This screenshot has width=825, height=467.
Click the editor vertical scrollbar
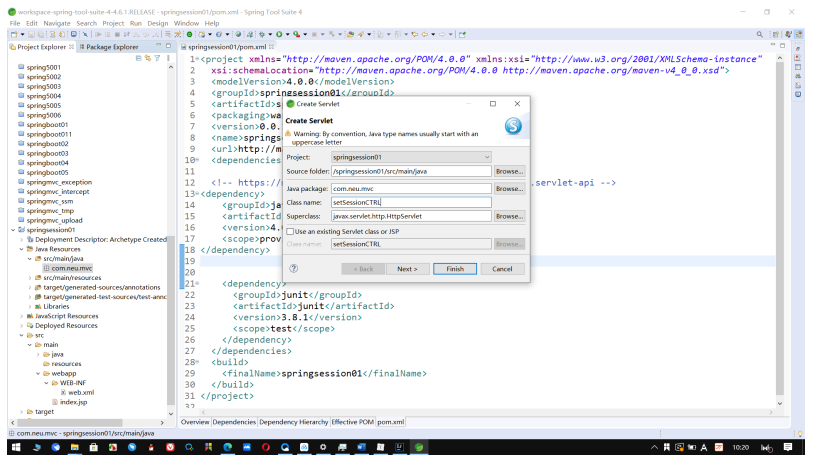(x=780, y=229)
